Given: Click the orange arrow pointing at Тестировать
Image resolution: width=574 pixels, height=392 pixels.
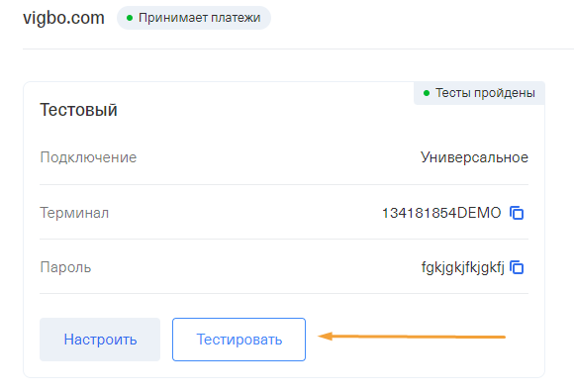Looking at the screenshot, I should click(x=412, y=337).
